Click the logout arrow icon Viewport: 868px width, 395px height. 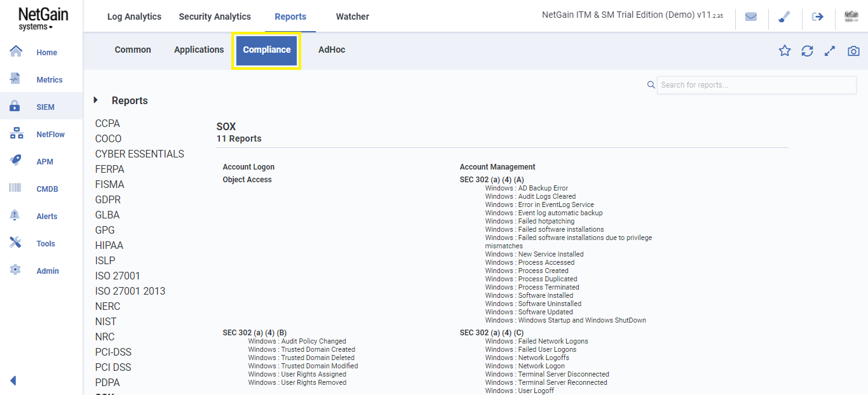pos(818,17)
